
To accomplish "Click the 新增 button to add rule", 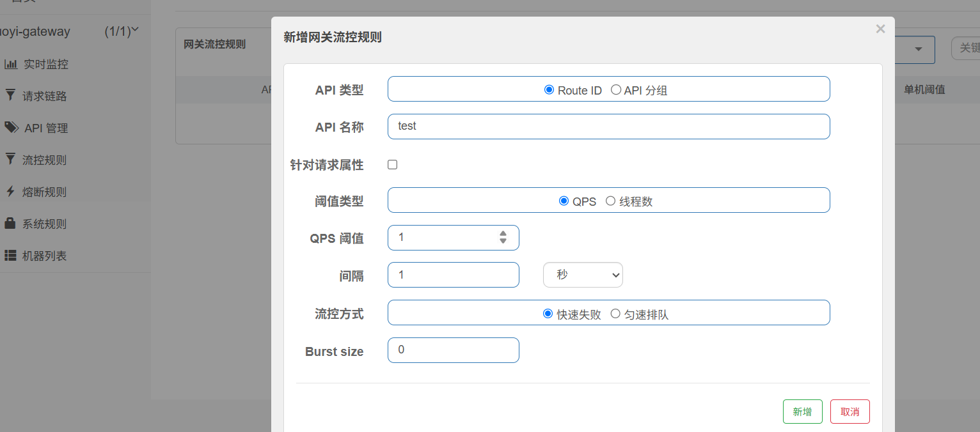I will (x=802, y=412).
